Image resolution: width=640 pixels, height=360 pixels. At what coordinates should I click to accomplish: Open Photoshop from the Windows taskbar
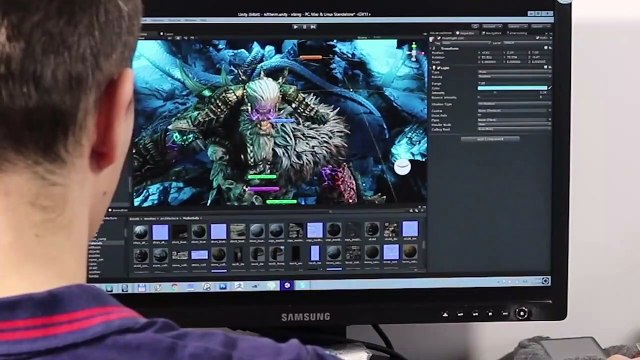pyautogui.click(x=222, y=286)
